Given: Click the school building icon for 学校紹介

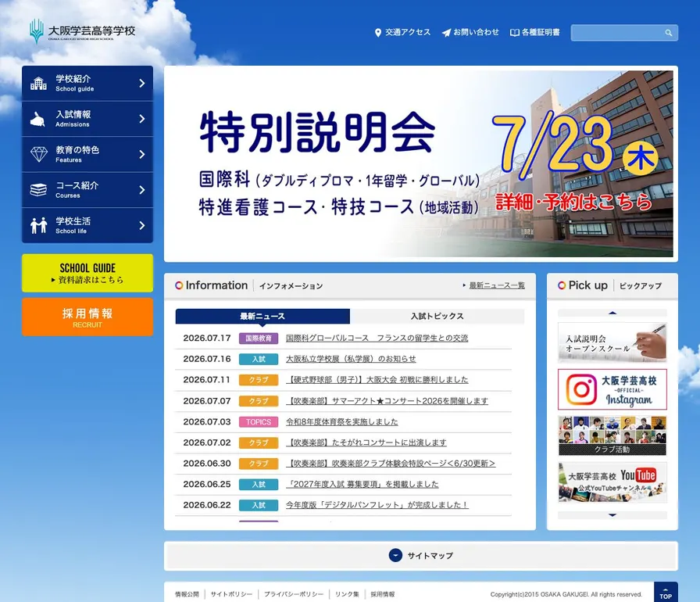Looking at the screenshot, I should [38, 84].
